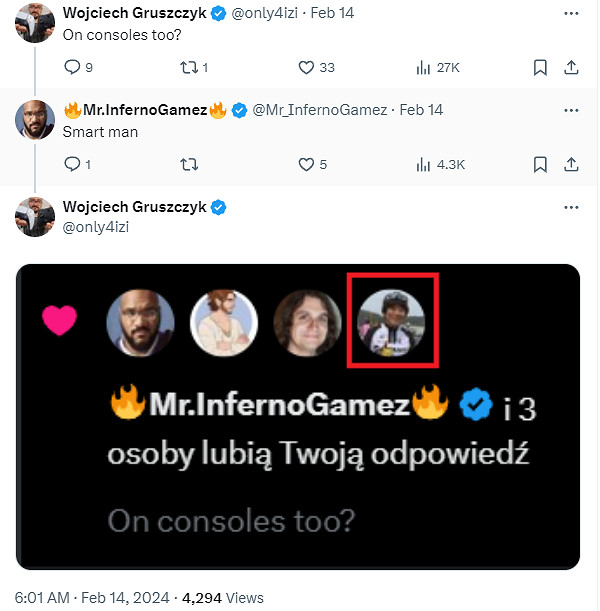View analytics showing 4.3K views
The height and width of the screenshot is (611, 600).
coord(423,164)
